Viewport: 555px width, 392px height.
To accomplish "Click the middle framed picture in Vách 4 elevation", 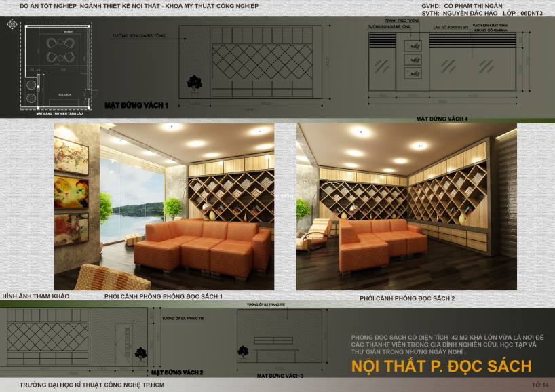I will (x=409, y=59).
